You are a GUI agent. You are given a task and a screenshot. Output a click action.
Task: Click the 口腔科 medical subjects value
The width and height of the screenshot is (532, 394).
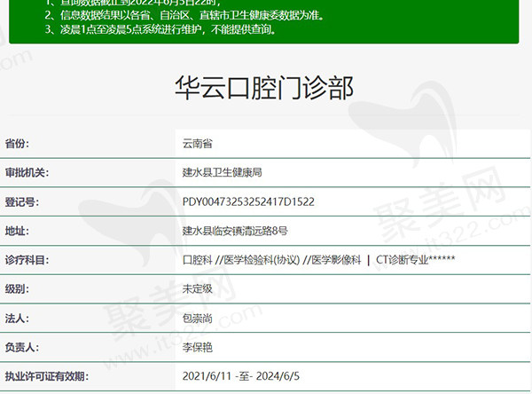319,260
